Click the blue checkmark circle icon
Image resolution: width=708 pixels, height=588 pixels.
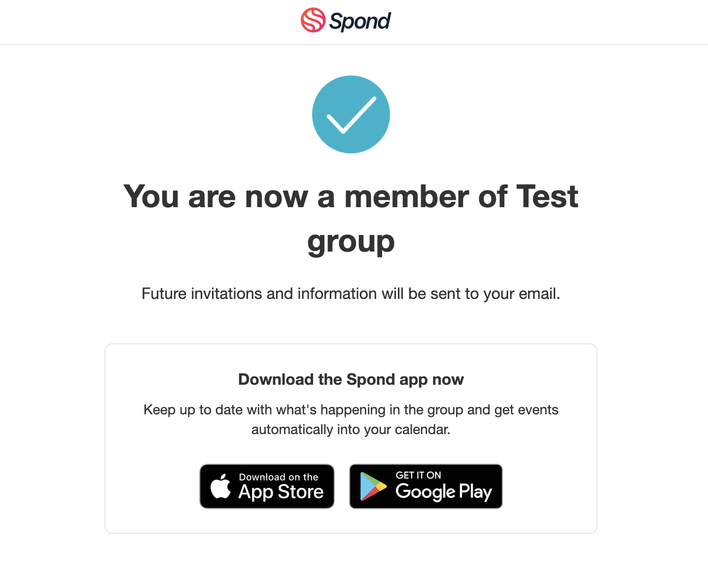click(351, 114)
